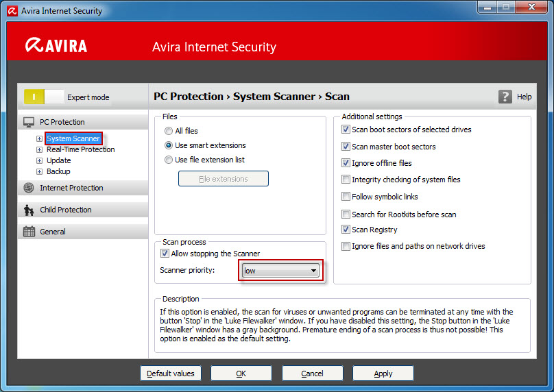554x392 pixels.
Task: Click the General calendar icon
Action: tap(29, 232)
